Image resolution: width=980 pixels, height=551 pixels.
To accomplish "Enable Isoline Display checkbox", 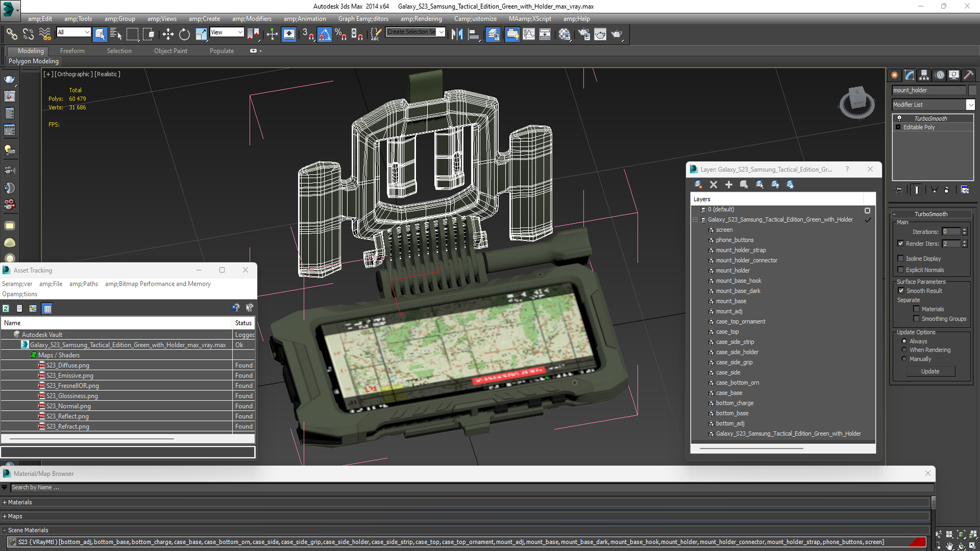I will click(901, 259).
